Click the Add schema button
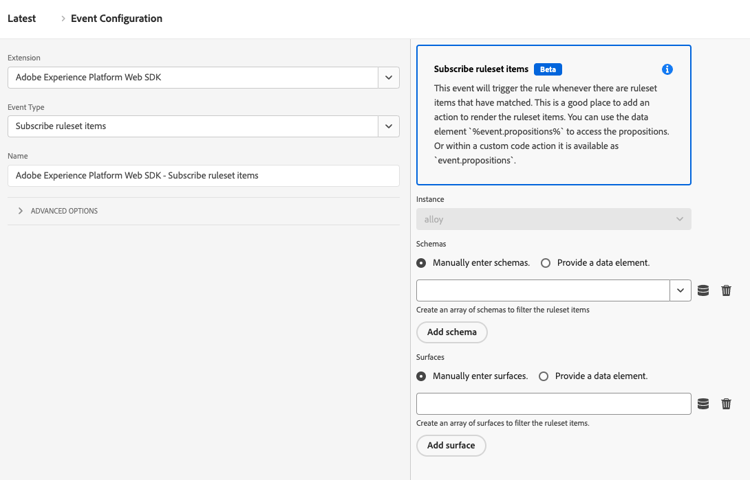 pyautogui.click(x=452, y=332)
